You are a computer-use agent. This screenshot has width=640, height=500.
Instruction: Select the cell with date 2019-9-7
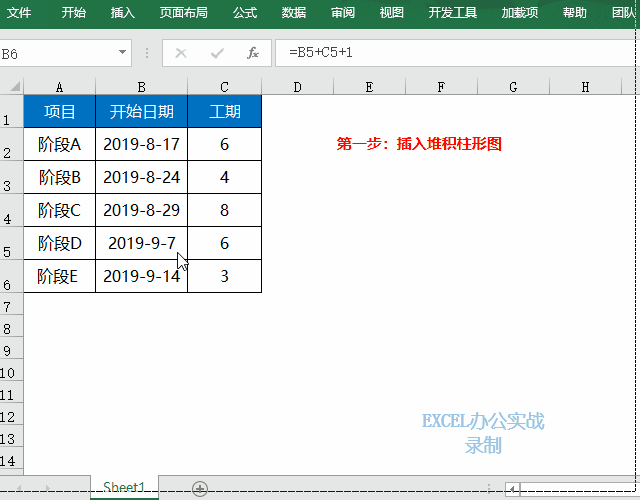pyautogui.click(x=142, y=243)
